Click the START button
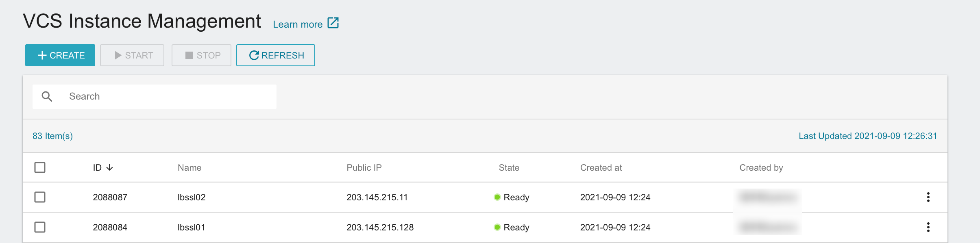Image resolution: width=980 pixels, height=243 pixels. coord(132,55)
